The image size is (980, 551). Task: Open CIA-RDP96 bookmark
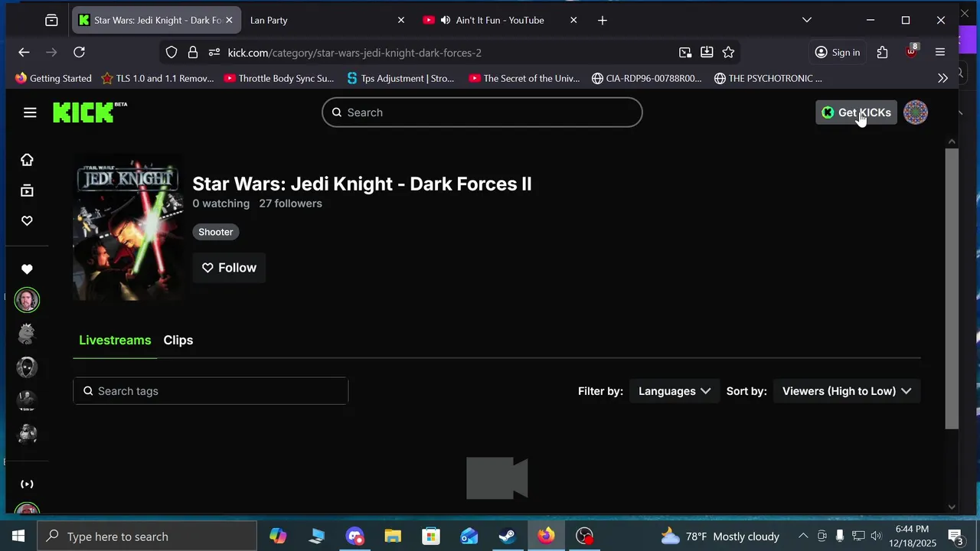point(647,78)
